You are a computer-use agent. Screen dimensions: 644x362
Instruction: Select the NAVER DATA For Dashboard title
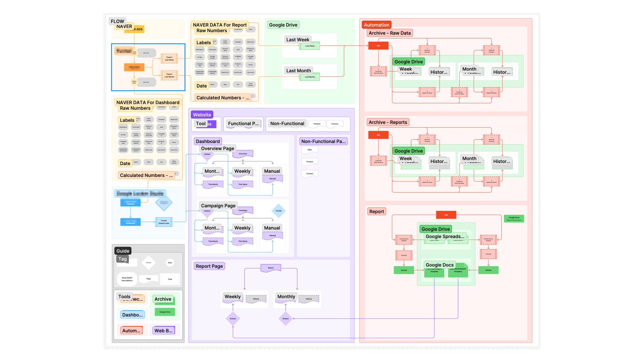tap(148, 103)
